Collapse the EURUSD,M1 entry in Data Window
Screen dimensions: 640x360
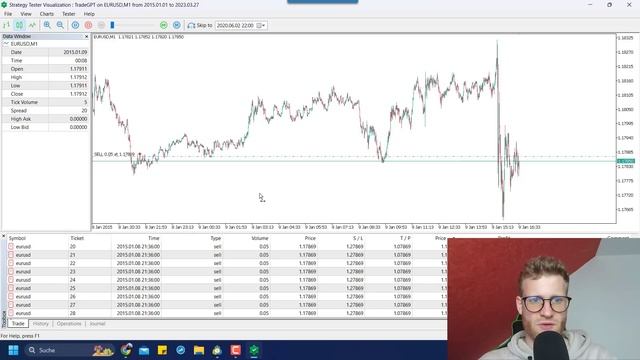click(6, 44)
